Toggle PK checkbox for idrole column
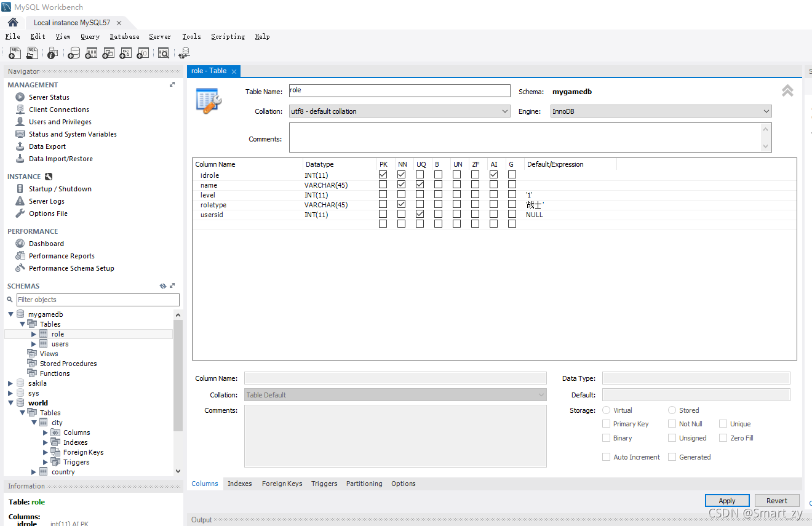This screenshot has width=812, height=526. [383, 175]
